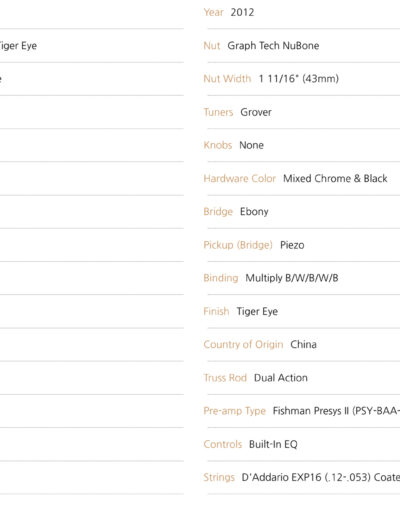Click the Pickup (Bridge) label

[x=238, y=245]
